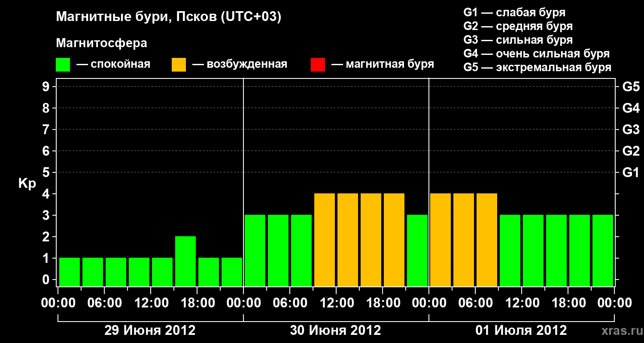Image resolution: width=644 pixels, height=343 pixels.
Task: Select the line G4 — очень сильная буря
Action: click(x=537, y=54)
